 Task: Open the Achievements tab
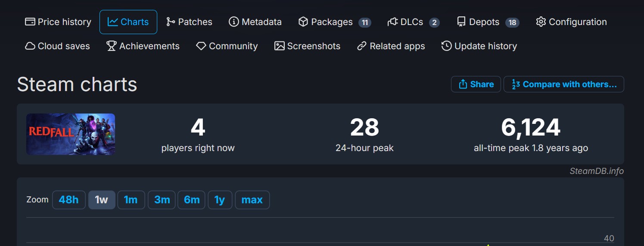[x=143, y=46]
